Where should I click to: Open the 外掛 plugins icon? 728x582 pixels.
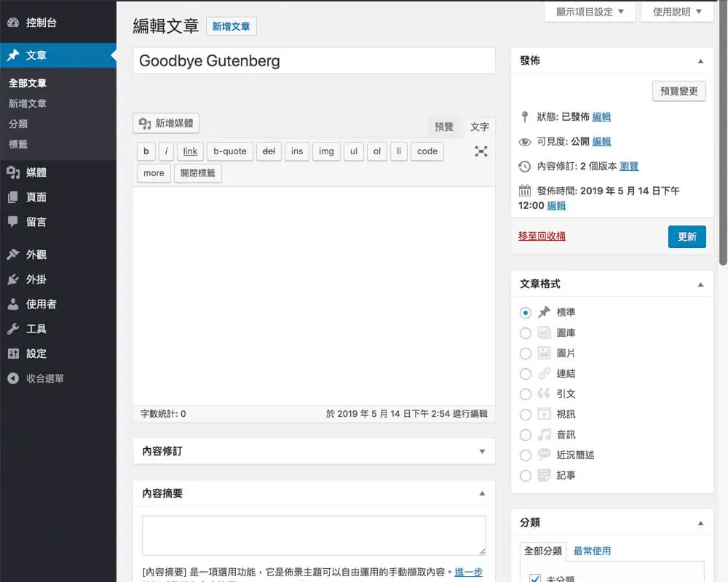[13, 279]
